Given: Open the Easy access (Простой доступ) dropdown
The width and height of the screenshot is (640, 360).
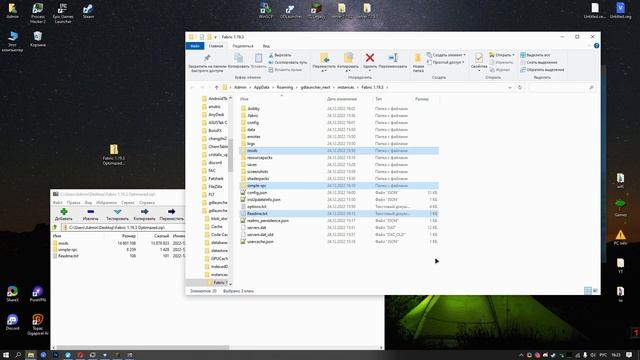Looking at the screenshot, I should point(446,62).
